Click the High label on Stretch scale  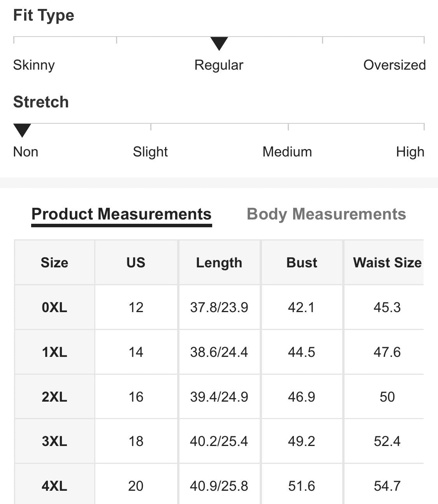click(410, 152)
